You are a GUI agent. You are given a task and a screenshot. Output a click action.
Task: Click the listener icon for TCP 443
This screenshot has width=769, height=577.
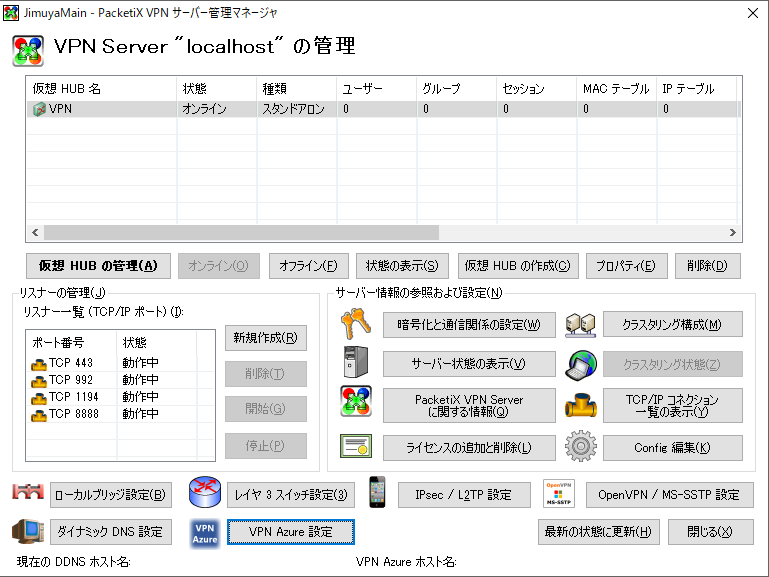pyautogui.click(x=39, y=364)
